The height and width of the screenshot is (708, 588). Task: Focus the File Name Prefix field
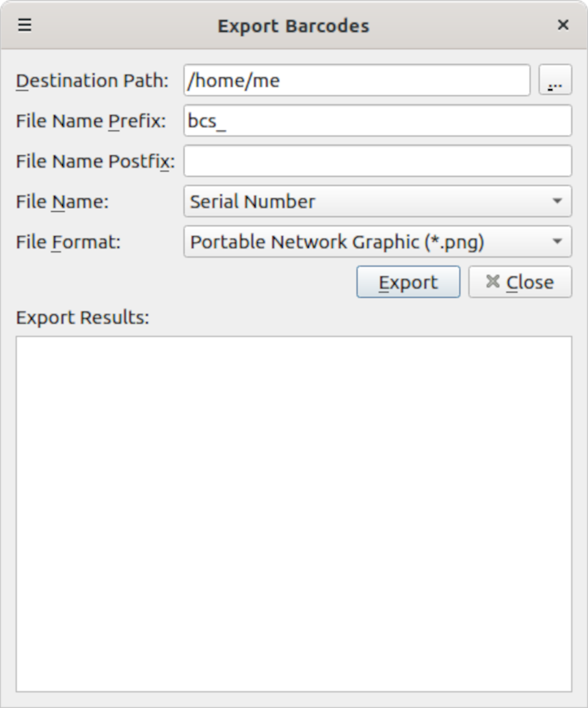click(377, 121)
